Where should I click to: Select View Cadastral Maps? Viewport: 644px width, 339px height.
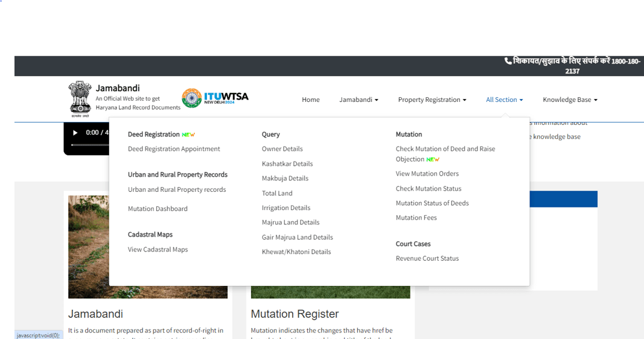(x=158, y=250)
